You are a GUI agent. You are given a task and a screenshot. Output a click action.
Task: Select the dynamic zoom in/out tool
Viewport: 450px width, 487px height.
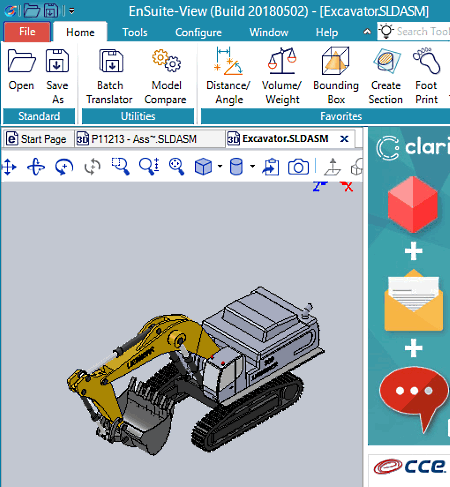click(149, 166)
